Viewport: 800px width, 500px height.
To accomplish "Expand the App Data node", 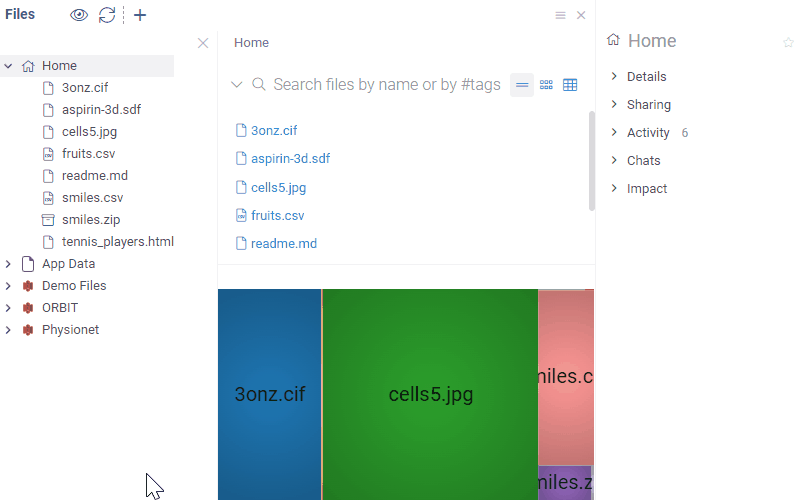I will pos(8,264).
